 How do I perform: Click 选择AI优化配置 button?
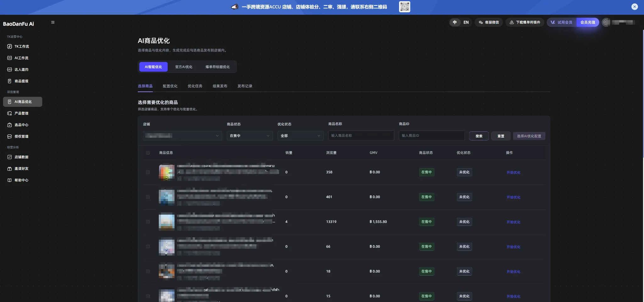529,136
